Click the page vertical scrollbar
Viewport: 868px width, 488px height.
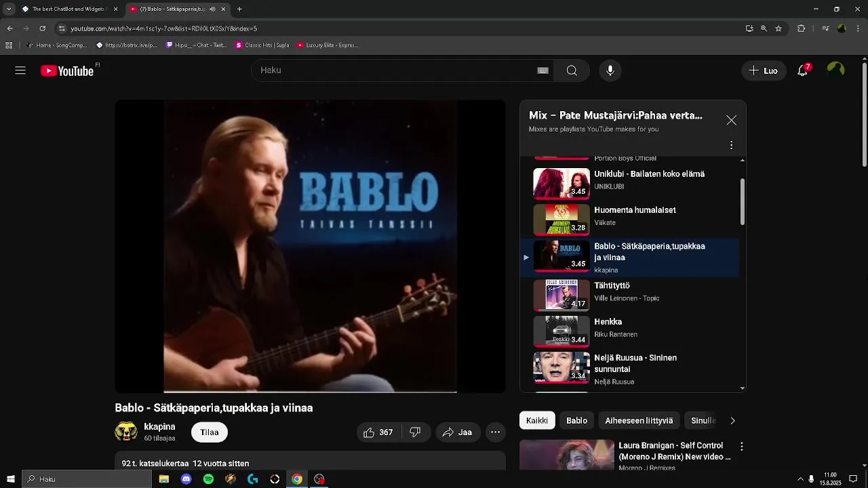click(x=864, y=115)
